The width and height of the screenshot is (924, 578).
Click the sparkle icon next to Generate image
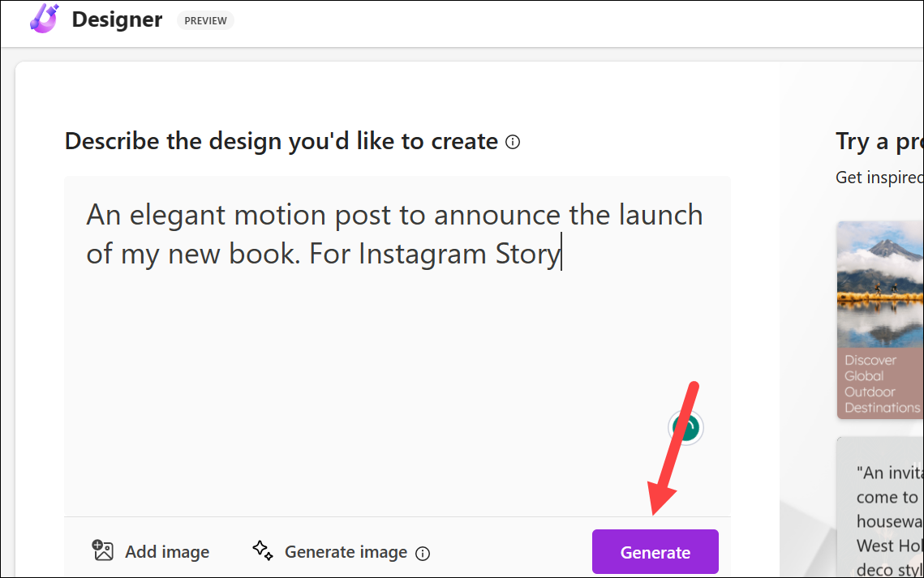coord(262,550)
